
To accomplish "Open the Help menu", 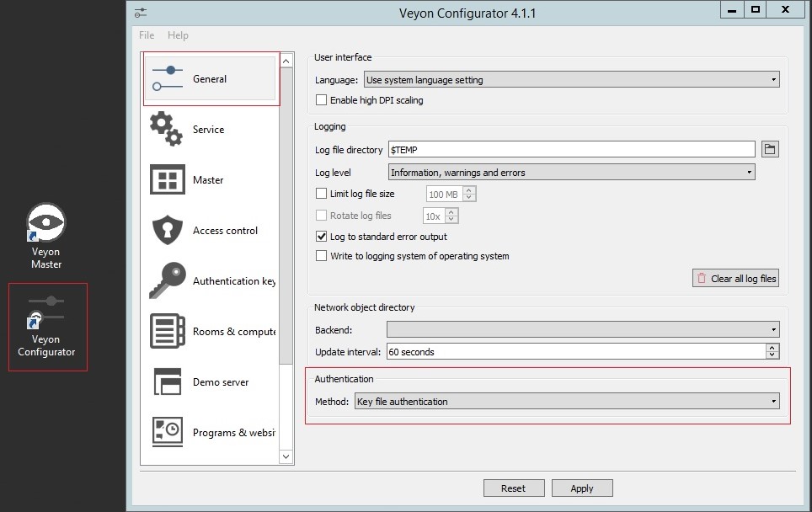I will tap(178, 35).
